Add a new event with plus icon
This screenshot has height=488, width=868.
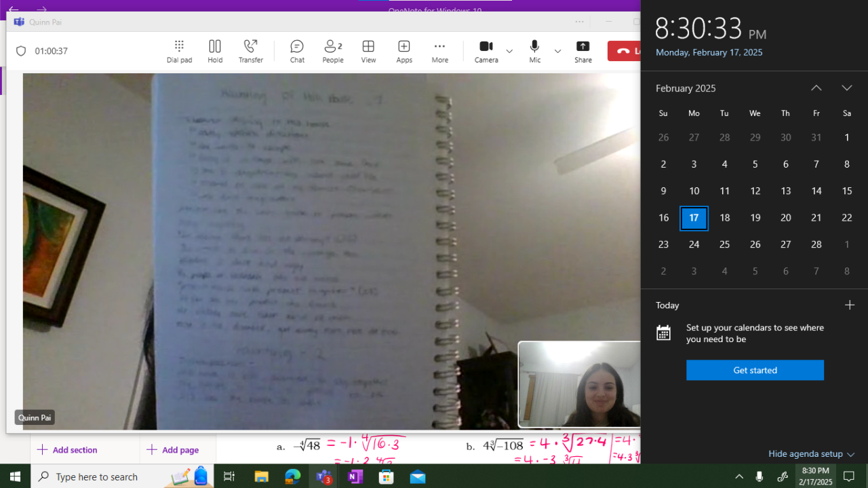(x=849, y=305)
